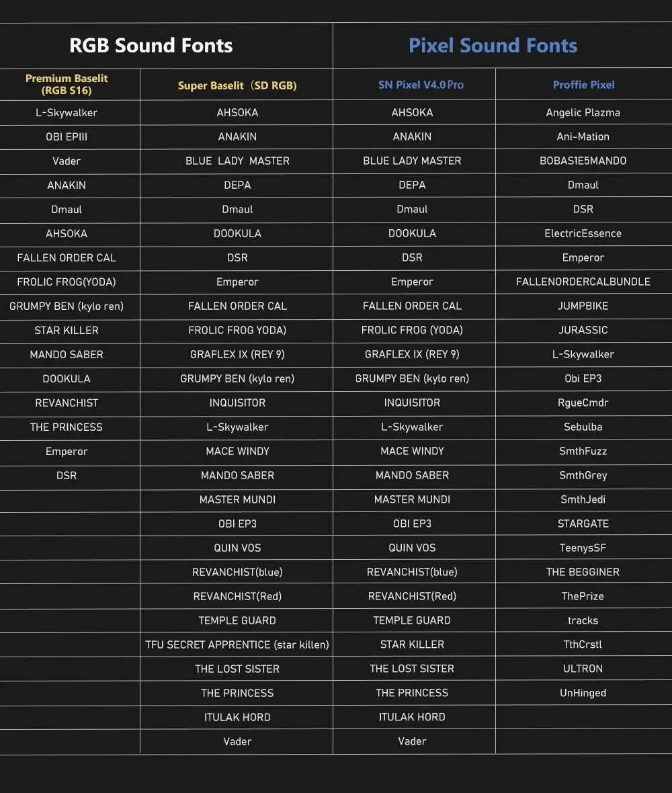Choose the BOBAS1E5MANDO entry
Image resolution: width=672 pixels, height=793 pixels.
[583, 161]
